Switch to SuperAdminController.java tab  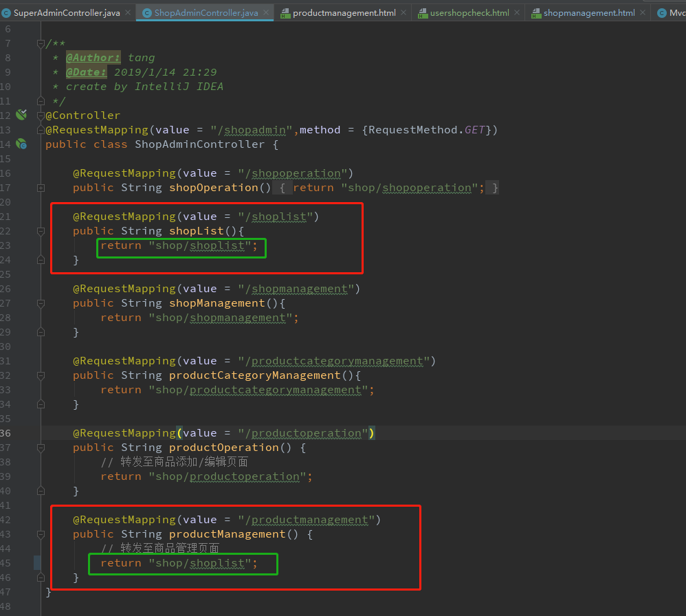pos(67,12)
